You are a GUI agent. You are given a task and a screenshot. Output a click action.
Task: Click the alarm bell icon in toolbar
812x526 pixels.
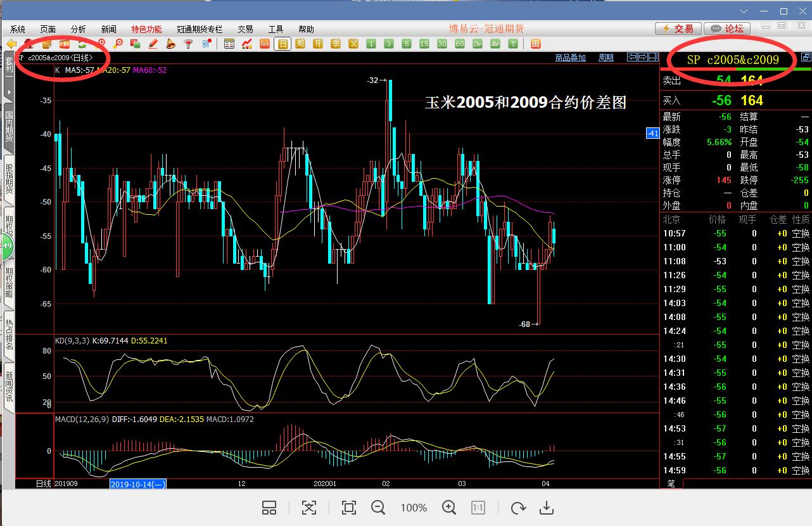point(170,44)
